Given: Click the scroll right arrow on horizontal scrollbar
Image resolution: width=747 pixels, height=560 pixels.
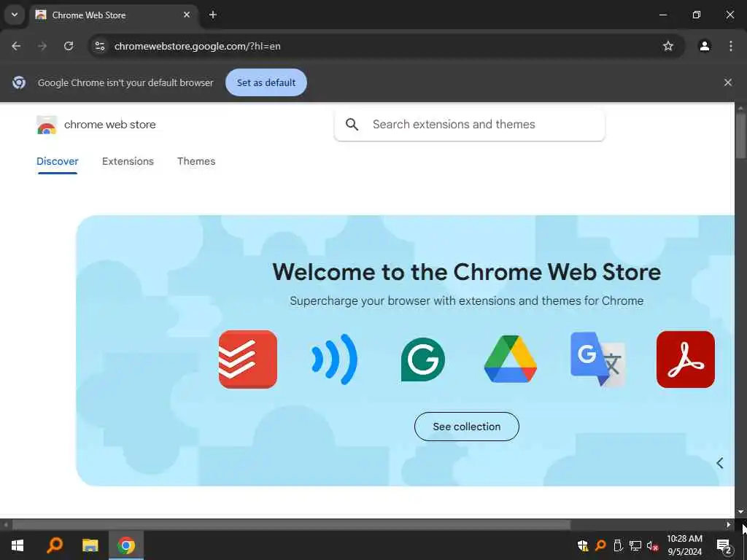Looking at the screenshot, I should [x=728, y=525].
